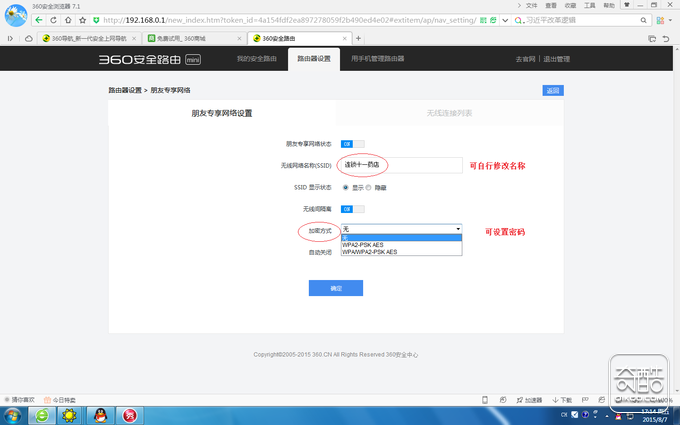Bookmark page with the star icon
Screen dimensions: 680x425
click(82, 20)
